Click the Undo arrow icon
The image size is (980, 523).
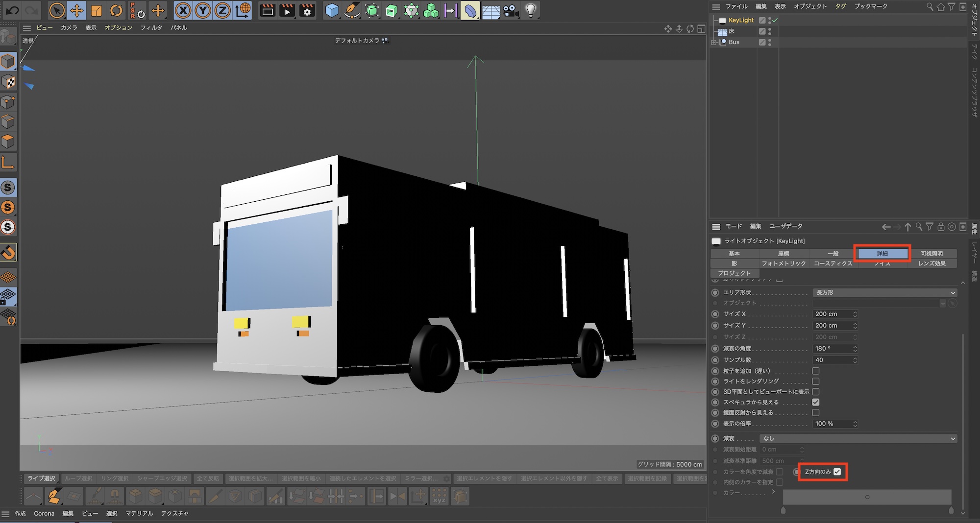pos(13,10)
